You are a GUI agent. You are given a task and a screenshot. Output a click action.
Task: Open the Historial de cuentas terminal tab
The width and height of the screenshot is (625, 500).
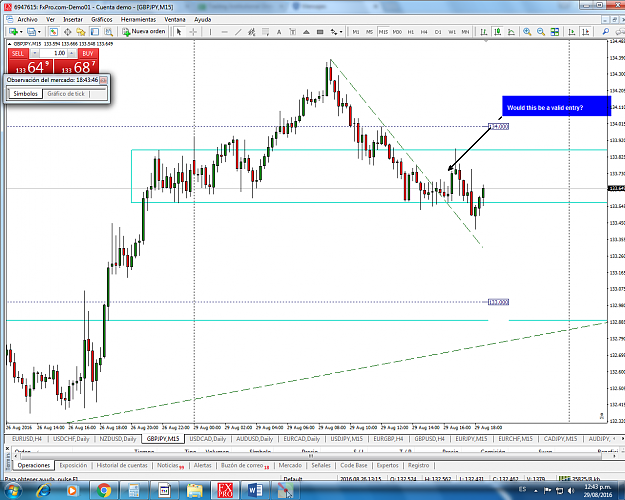pyautogui.click(x=122, y=465)
